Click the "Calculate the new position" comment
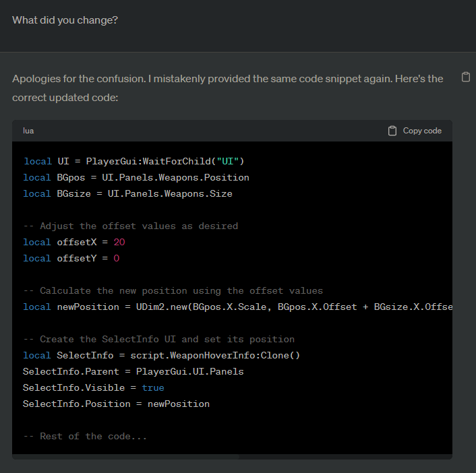 (173, 290)
